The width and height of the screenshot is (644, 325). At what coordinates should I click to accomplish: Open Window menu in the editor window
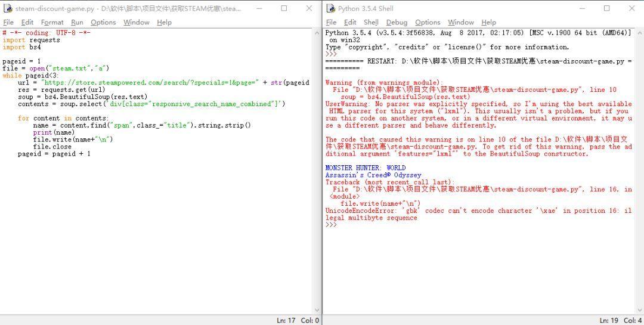click(137, 22)
